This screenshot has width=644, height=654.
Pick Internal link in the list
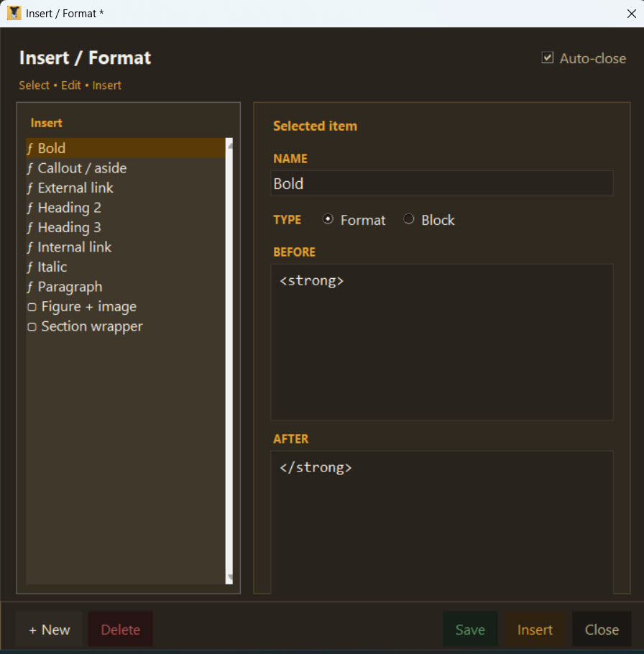coord(126,247)
